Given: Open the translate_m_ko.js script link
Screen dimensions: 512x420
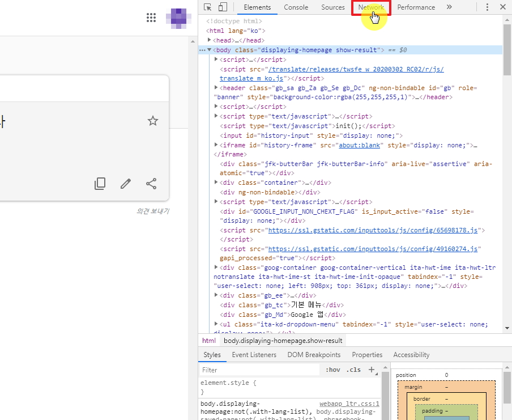Looking at the screenshot, I should [331, 74].
